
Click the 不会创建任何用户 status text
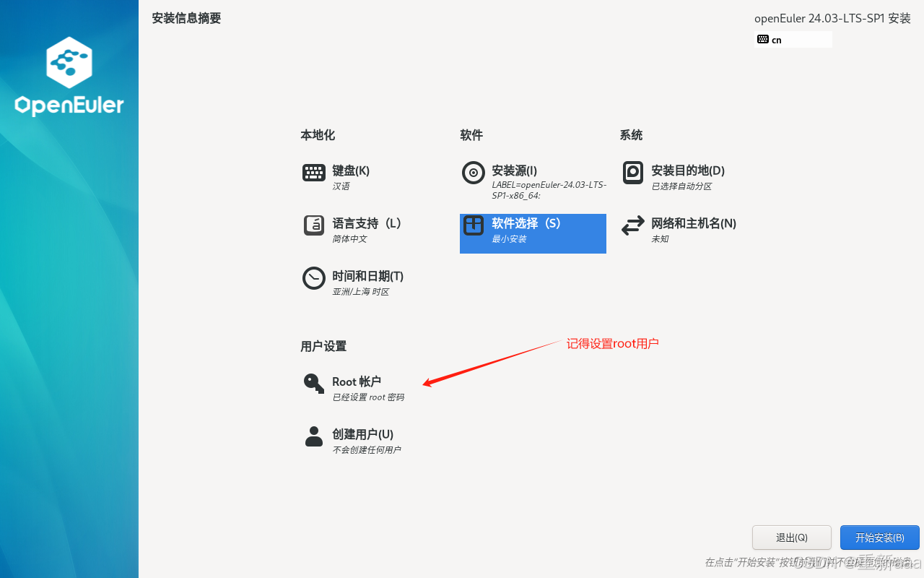(366, 450)
